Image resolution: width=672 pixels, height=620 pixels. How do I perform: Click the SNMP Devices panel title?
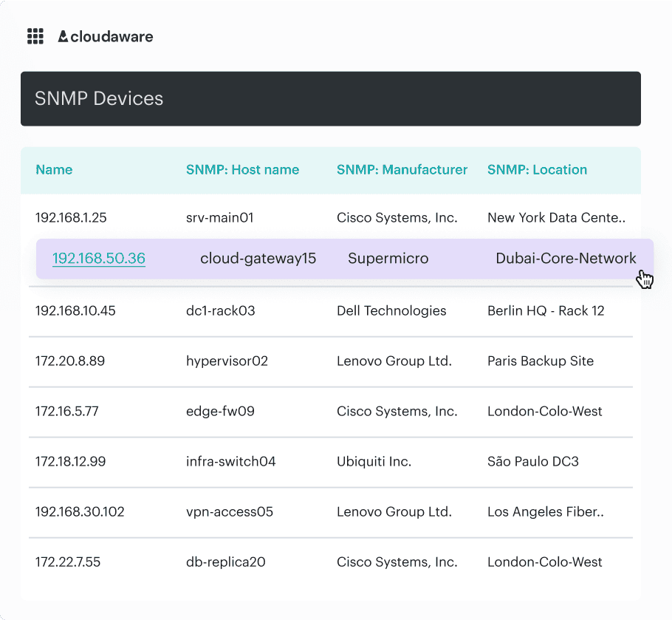(x=99, y=98)
